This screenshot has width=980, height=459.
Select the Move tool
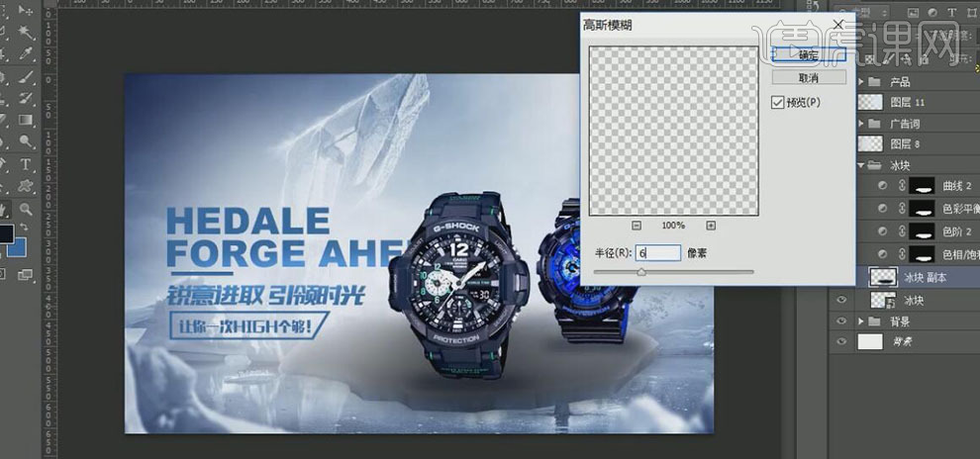coord(26,11)
